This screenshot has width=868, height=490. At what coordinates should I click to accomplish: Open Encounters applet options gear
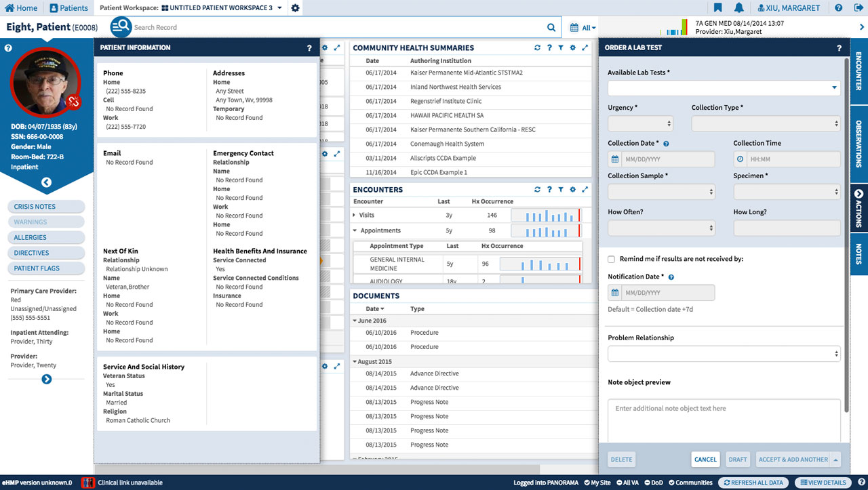573,190
